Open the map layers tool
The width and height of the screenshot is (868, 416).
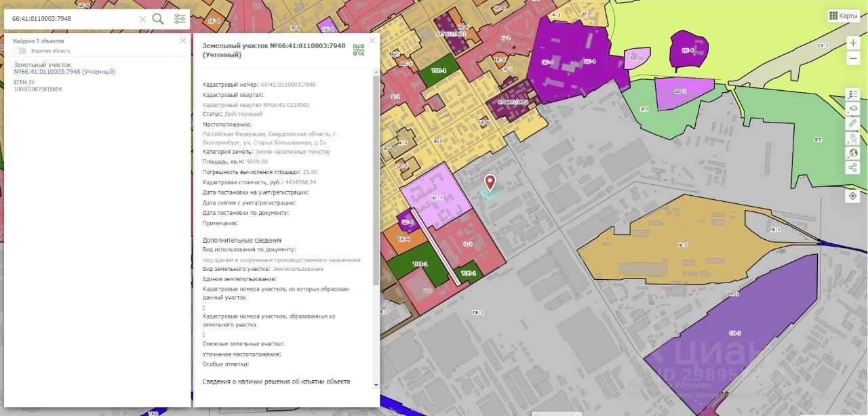tap(853, 108)
